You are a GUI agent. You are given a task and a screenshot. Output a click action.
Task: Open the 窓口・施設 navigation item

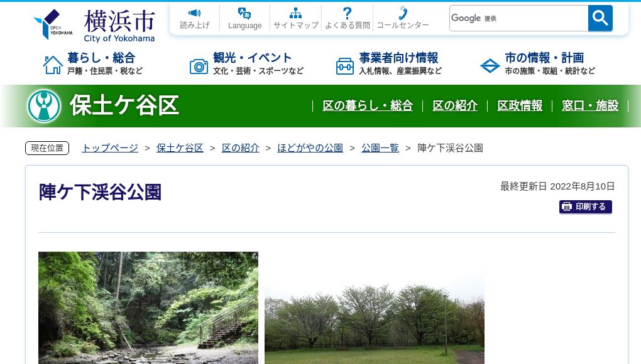(x=590, y=106)
